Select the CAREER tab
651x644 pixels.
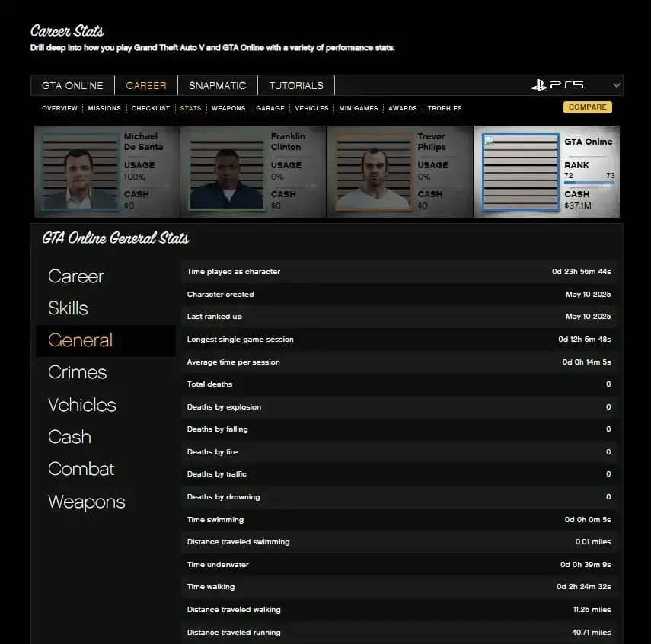point(146,85)
